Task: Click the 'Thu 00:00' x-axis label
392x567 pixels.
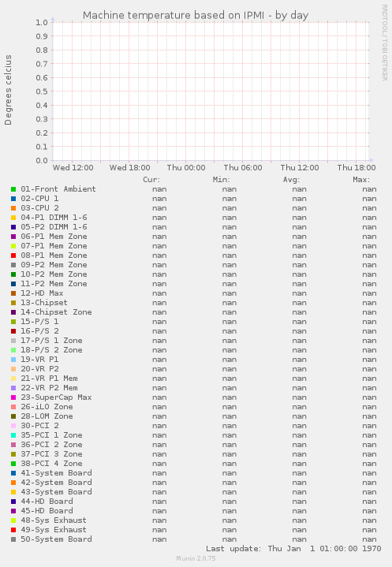Action: click(x=186, y=168)
